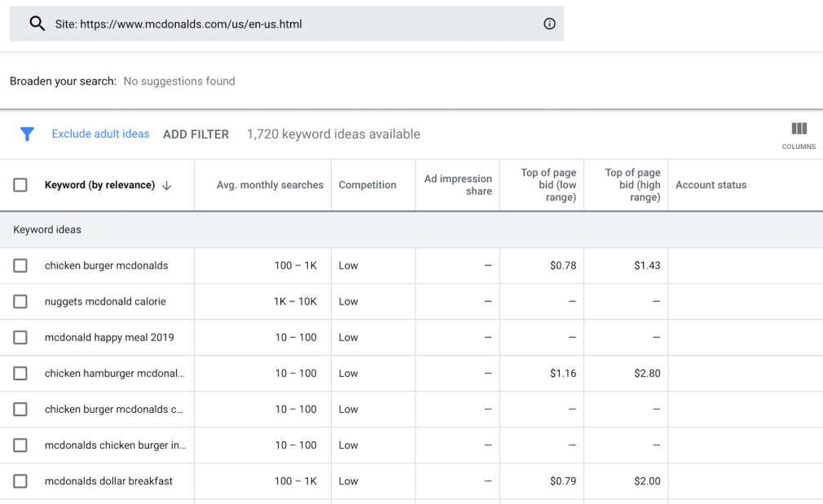
Task: Click the No suggestions found text
Action: tap(179, 81)
